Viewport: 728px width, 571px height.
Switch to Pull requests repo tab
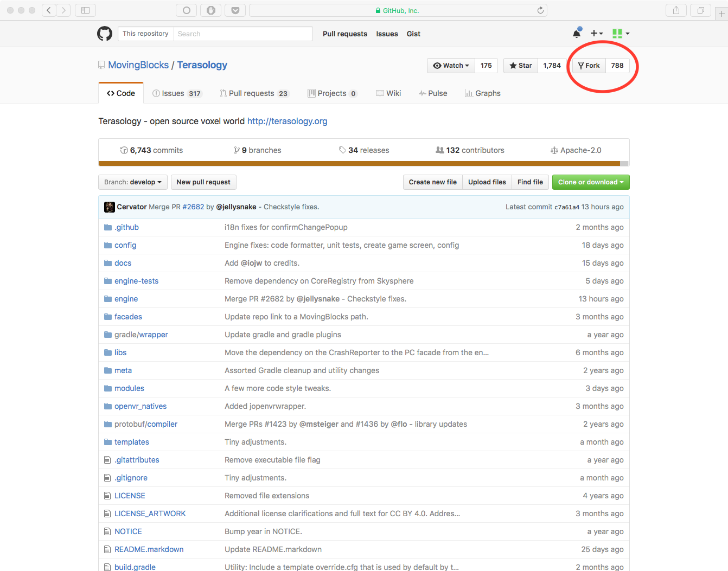pyautogui.click(x=254, y=93)
